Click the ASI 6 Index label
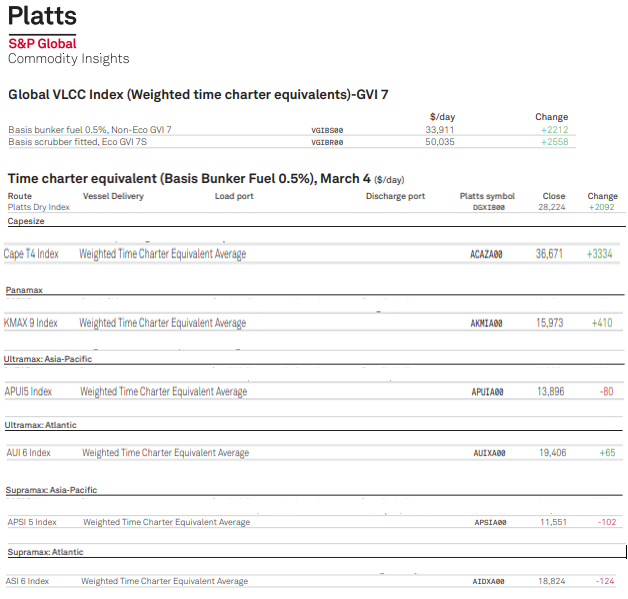Viewport: 628px width, 599px height. pyautogui.click(x=27, y=581)
